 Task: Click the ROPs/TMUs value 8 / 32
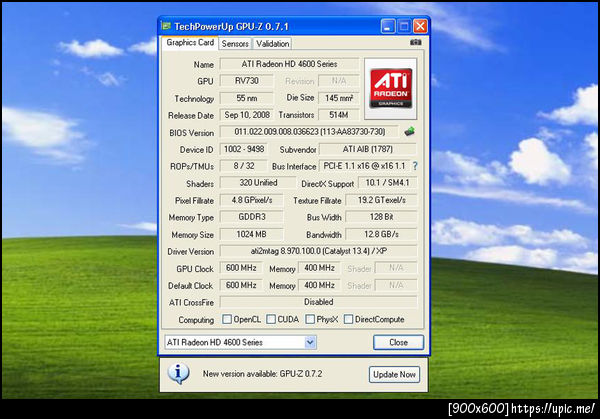tap(244, 166)
